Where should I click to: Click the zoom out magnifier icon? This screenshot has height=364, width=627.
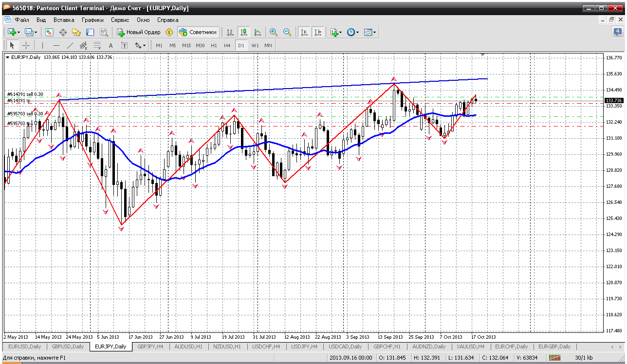tap(287, 32)
